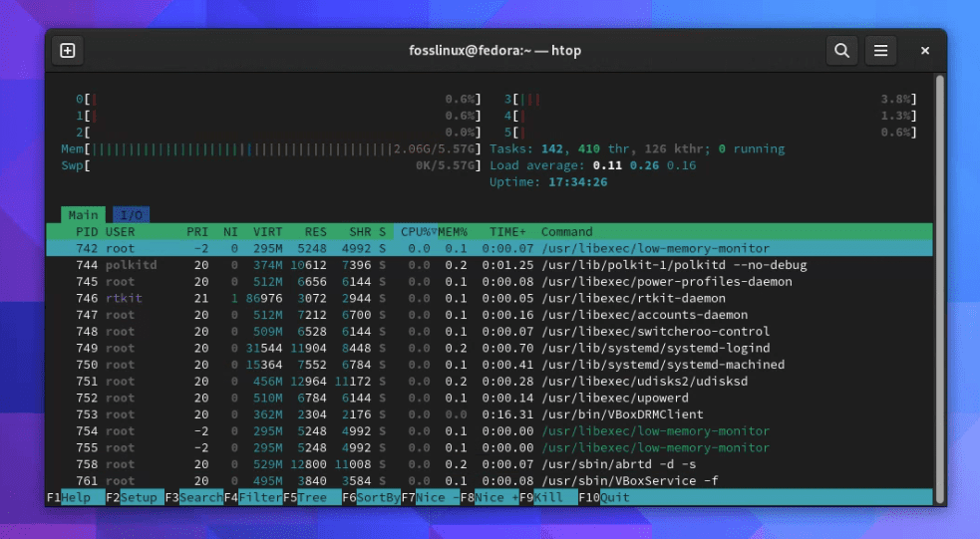Open F2 Setup
Image resolution: width=980 pixels, height=539 pixels.
pos(135,498)
